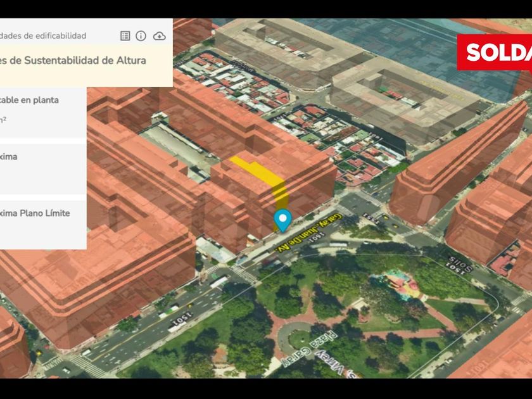Select the blue location pin marker

[x=282, y=219]
